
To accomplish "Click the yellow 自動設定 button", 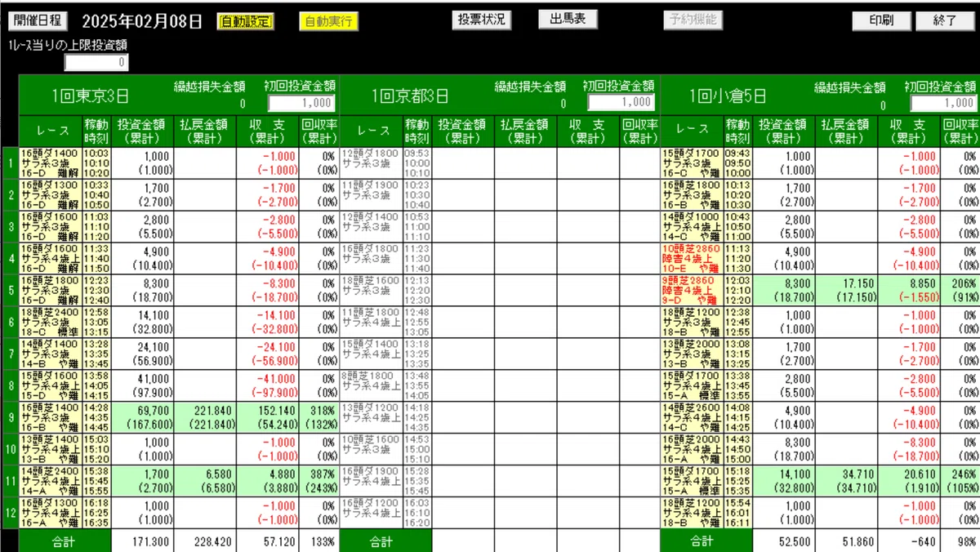I will point(245,21).
